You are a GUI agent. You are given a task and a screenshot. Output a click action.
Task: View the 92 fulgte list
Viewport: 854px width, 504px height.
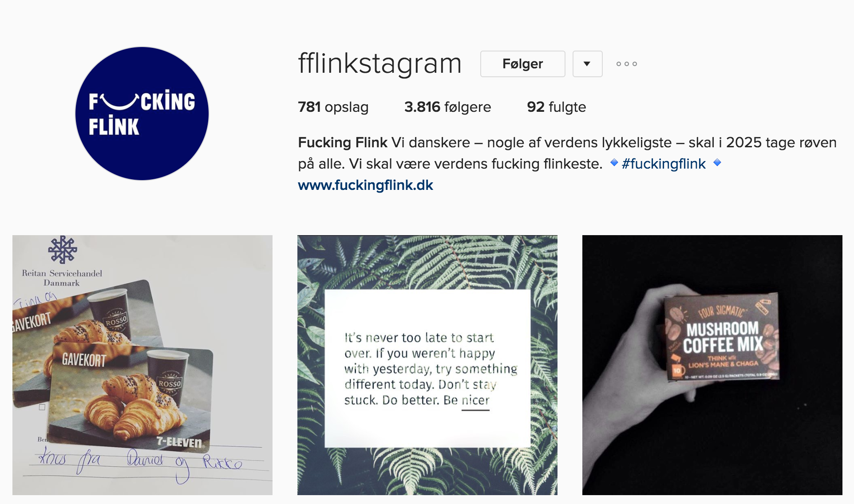556,107
